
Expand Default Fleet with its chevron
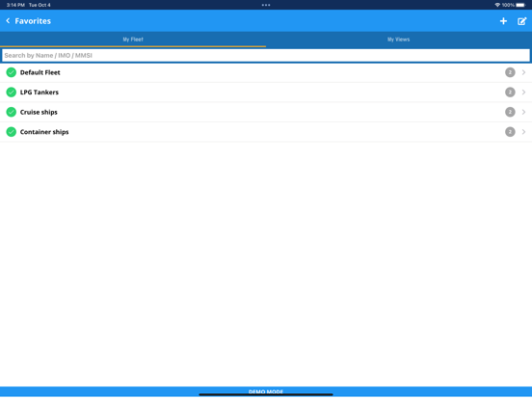[523, 72]
